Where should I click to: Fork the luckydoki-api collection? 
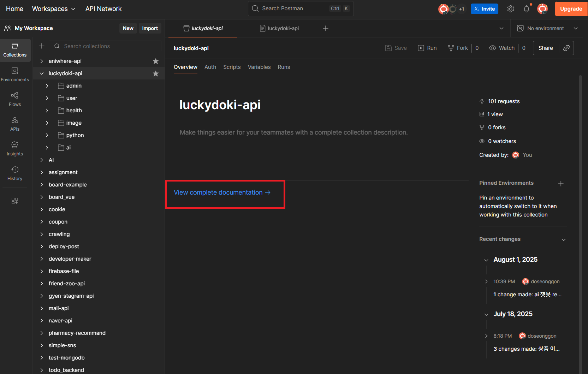click(458, 48)
